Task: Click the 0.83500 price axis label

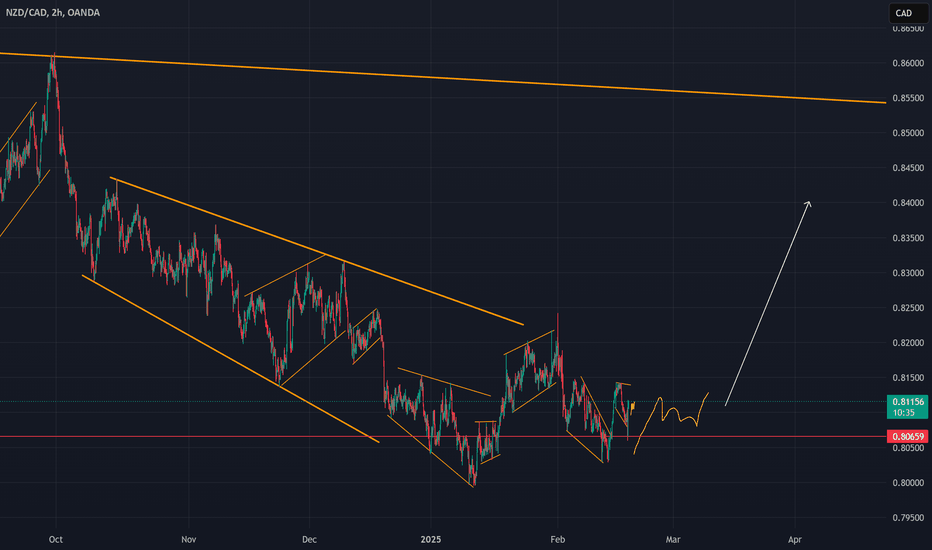Action: [x=908, y=238]
